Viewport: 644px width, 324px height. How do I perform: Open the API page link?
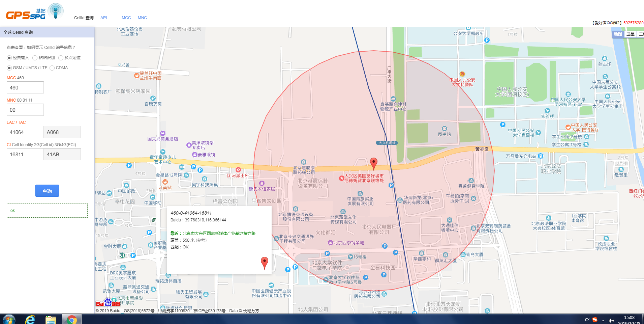coord(103,18)
